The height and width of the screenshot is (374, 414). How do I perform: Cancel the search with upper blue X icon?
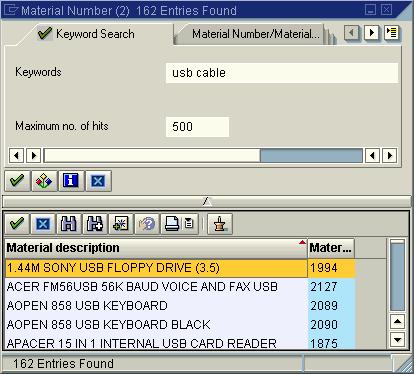[98, 181]
